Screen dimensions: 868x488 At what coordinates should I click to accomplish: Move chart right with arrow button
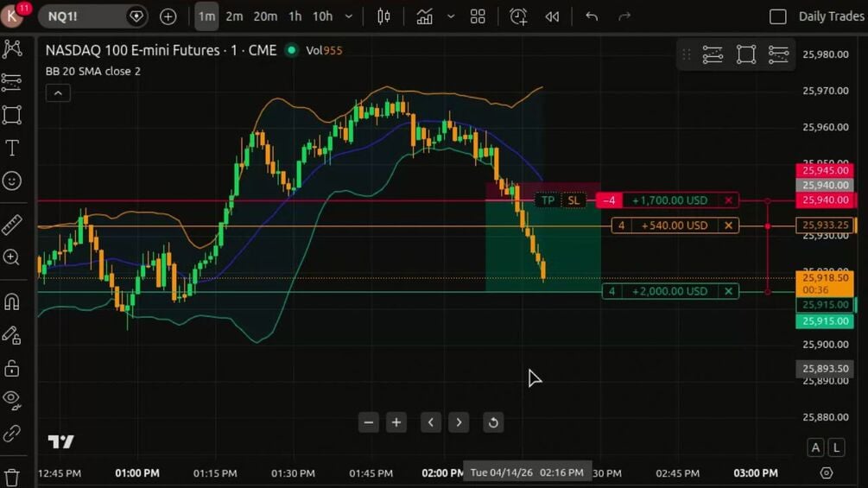459,422
